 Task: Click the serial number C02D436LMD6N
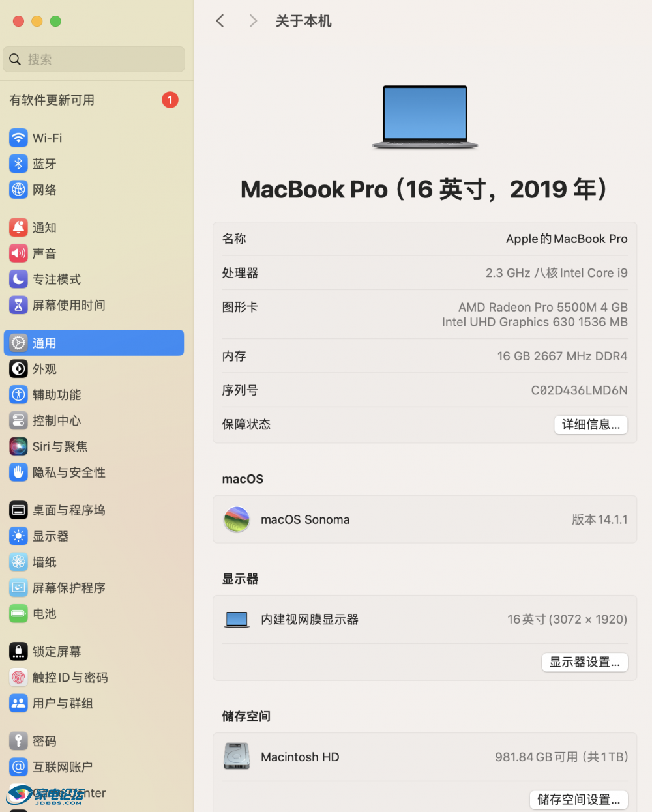tap(580, 390)
